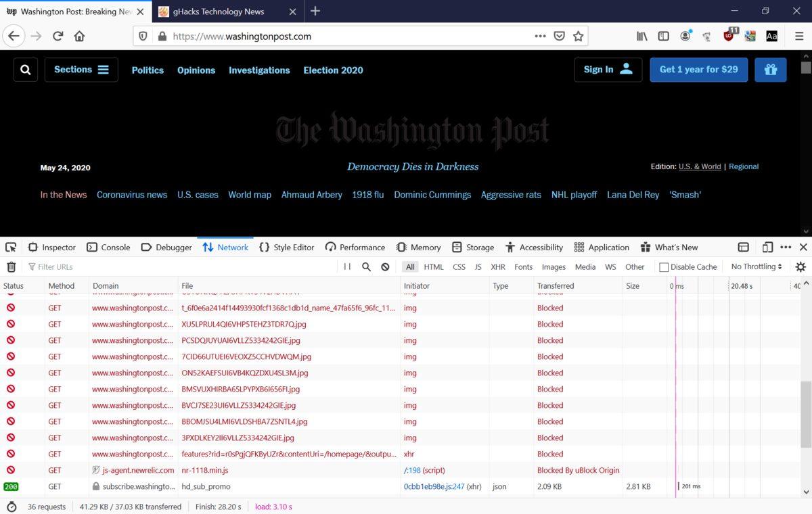Open Responsive Design Mode from DevTools
This screenshot has width=812, height=514.
767,247
